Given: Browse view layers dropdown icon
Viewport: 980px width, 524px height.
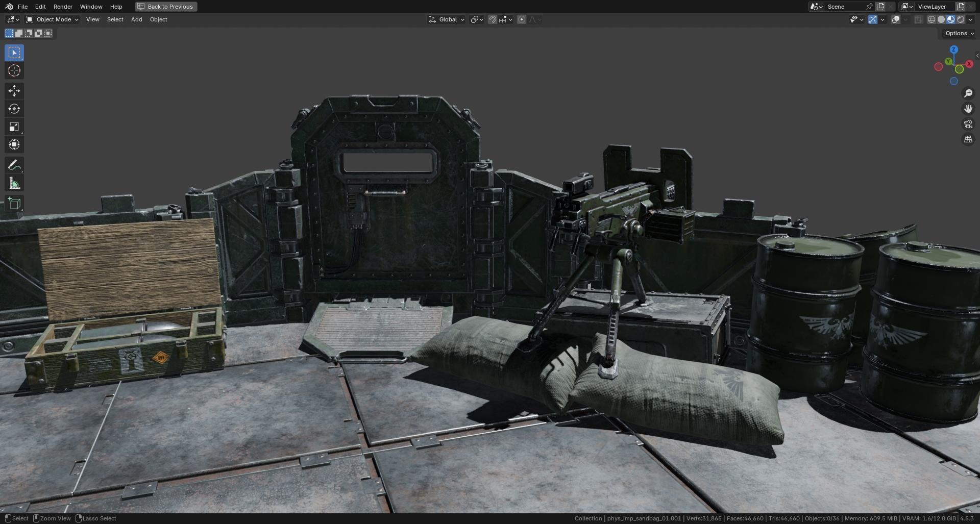Looking at the screenshot, I should pyautogui.click(x=907, y=7).
